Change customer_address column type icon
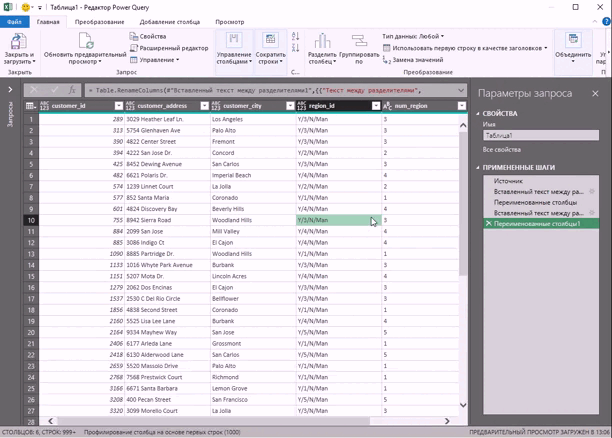Image resolution: width=612 pixels, height=438 pixels. point(130,106)
